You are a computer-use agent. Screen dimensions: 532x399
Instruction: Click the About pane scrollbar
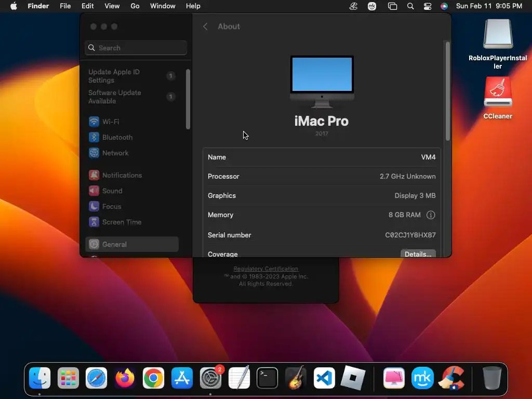[x=447, y=91]
